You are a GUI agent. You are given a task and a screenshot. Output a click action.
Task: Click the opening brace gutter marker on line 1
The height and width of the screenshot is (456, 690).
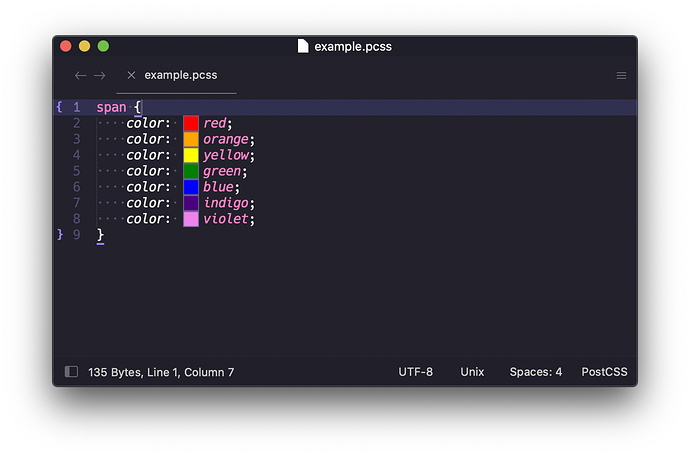[59, 107]
